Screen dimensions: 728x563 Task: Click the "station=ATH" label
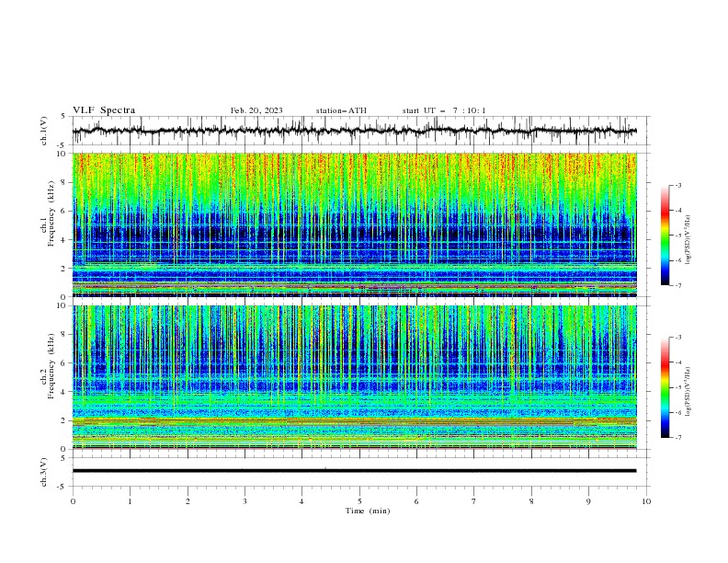tap(341, 110)
